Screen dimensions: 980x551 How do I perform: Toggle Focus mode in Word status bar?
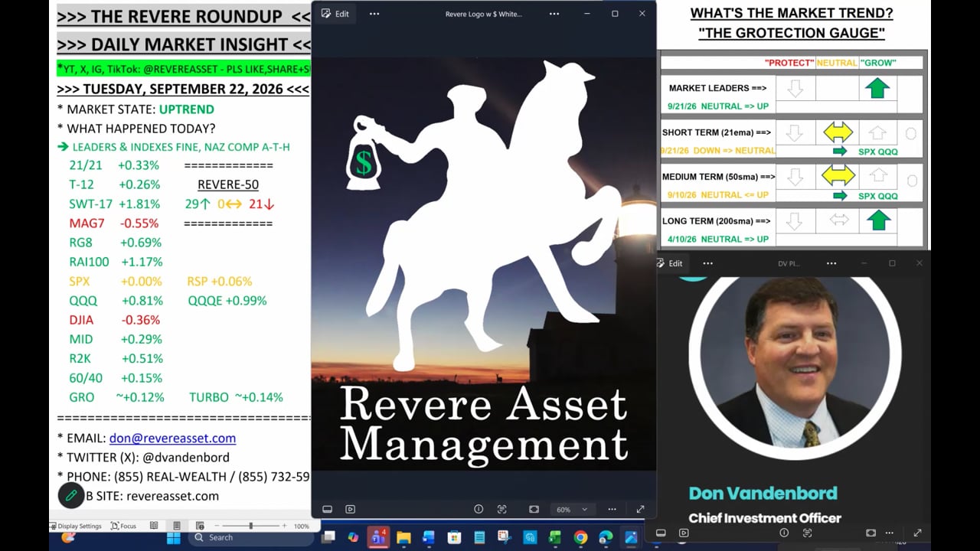tap(124, 526)
